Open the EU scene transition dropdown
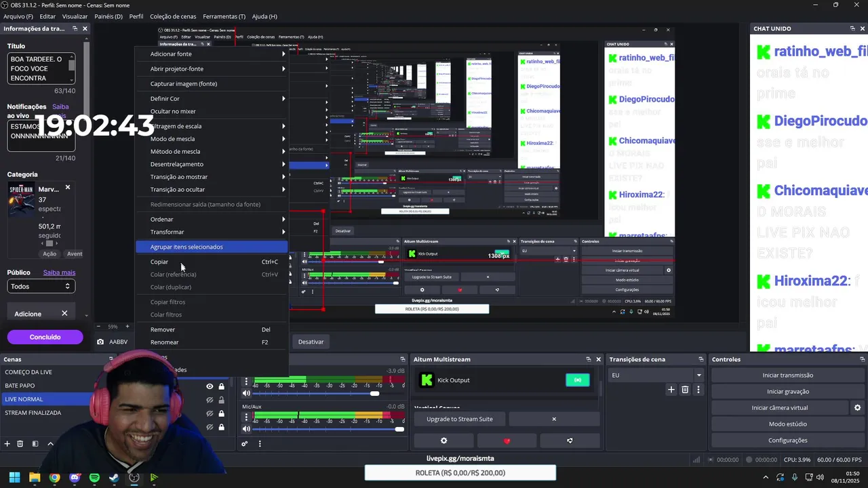This screenshot has height=488, width=868. [x=656, y=375]
